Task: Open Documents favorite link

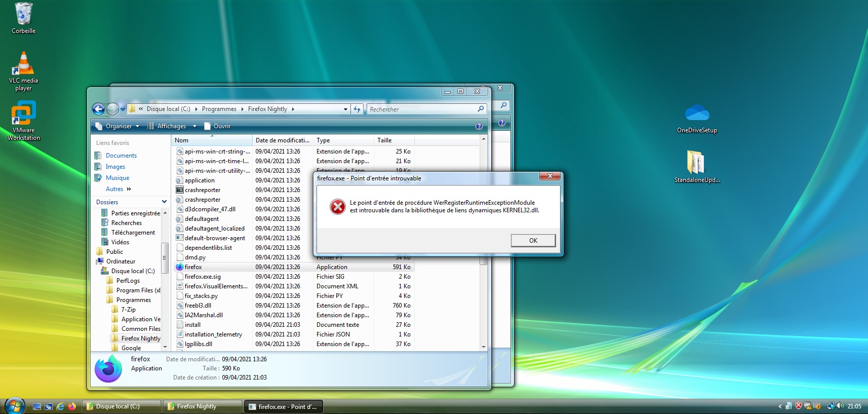Action: click(121, 156)
